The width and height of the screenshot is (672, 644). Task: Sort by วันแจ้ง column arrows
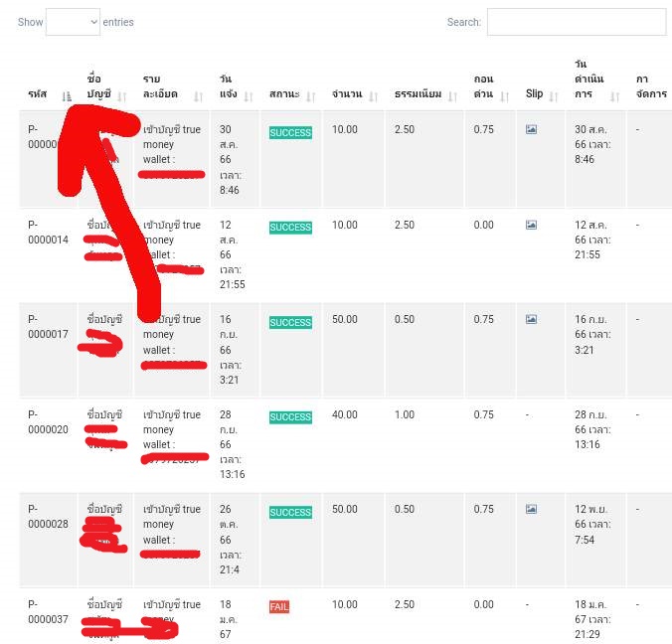[x=248, y=96]
